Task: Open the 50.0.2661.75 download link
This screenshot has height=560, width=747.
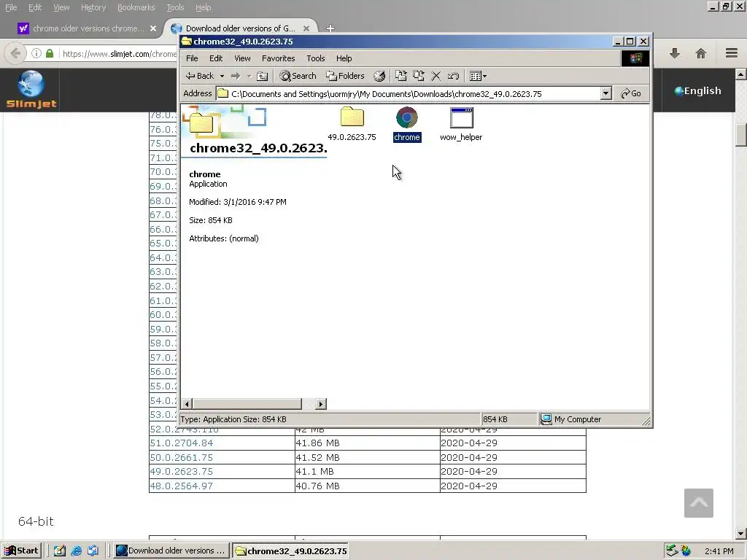Action: tap(182, 458)
